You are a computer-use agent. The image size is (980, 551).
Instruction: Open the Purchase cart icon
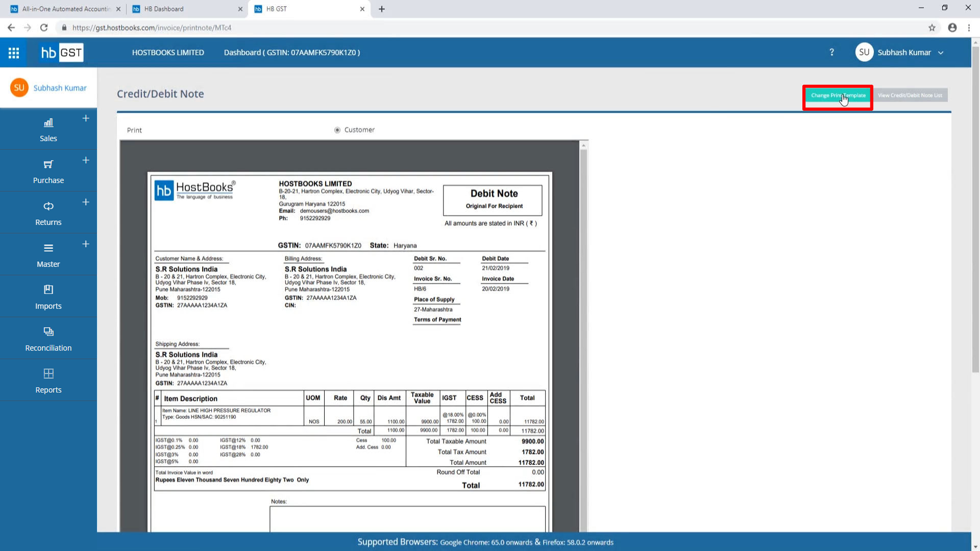click(x=48, y=164)
